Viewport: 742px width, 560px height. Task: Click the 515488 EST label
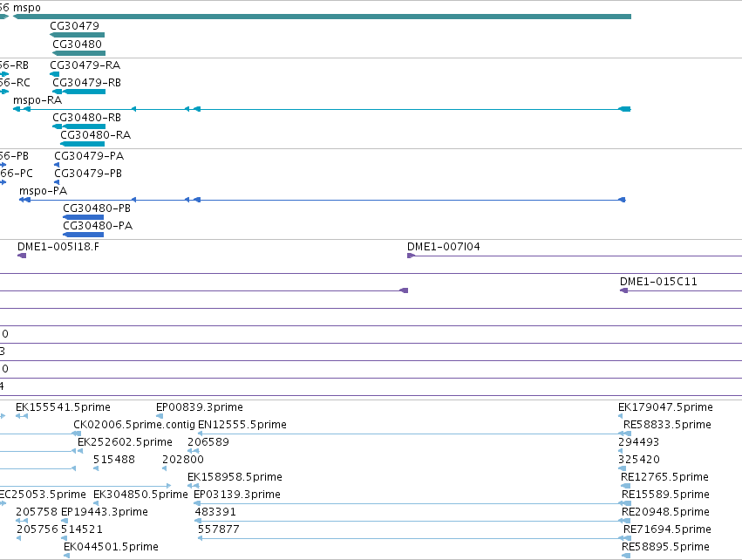[x=114, y=460]
